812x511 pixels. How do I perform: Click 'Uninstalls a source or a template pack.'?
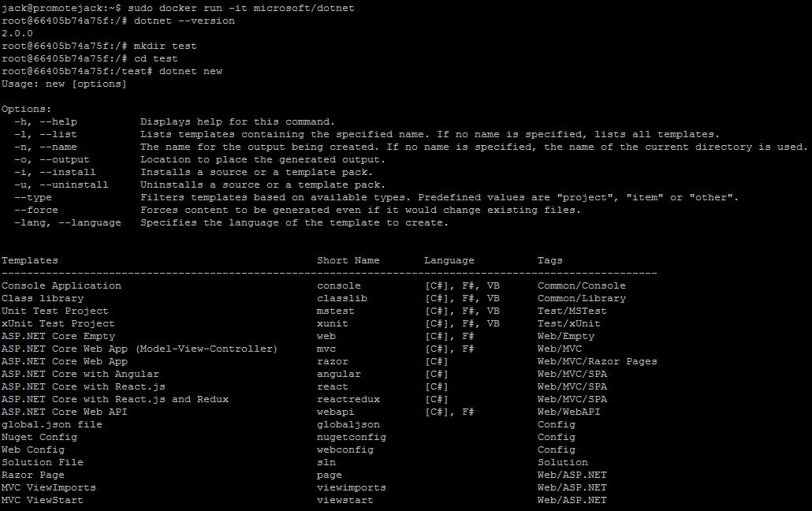pos(263,185)
